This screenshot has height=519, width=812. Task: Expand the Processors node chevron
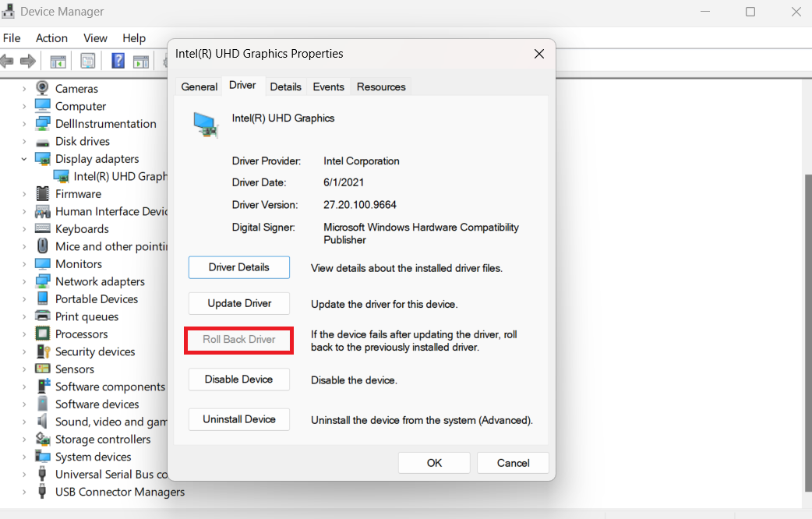coord(24,334)
